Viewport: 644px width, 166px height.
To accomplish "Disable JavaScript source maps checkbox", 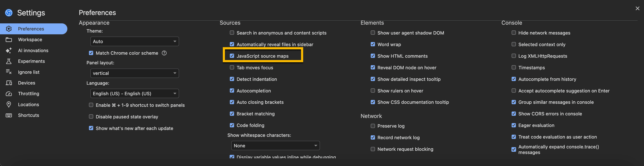I will click(232, 56).
